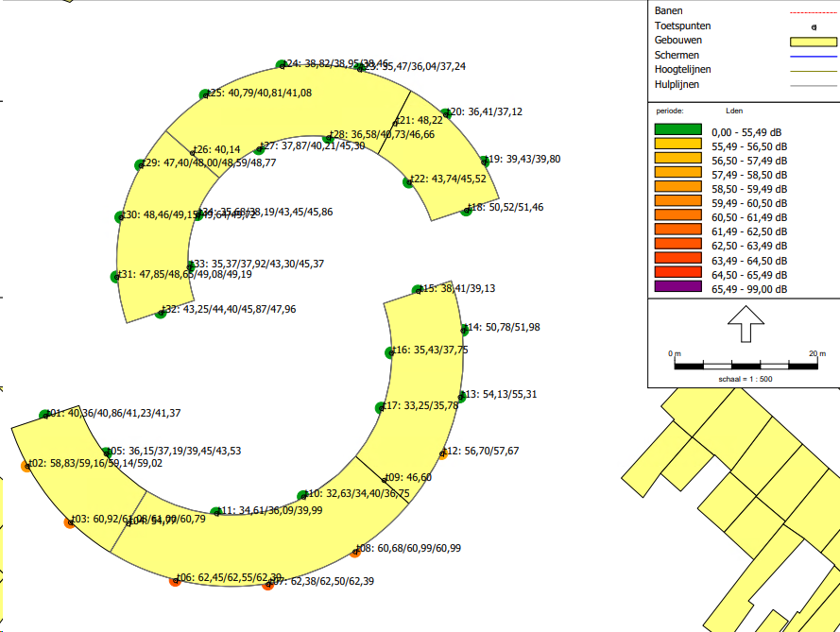The width and height of the screenshot is (840, 632).
Task: Click the Lden label in the legend
Action: 734,111
